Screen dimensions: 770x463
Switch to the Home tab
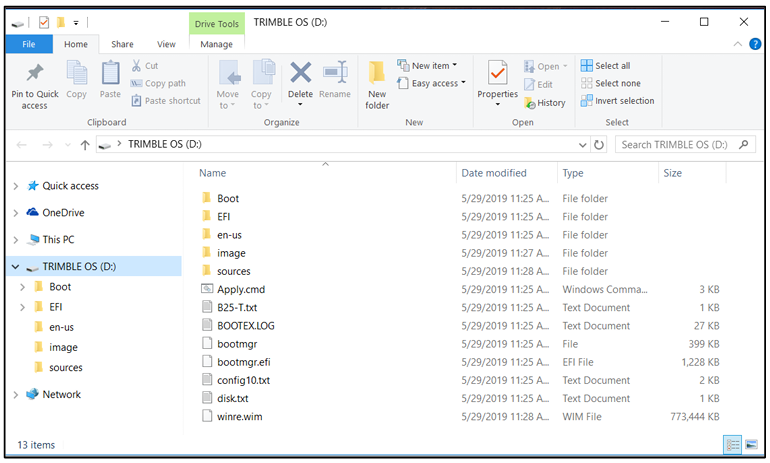[x=76, y=44]
